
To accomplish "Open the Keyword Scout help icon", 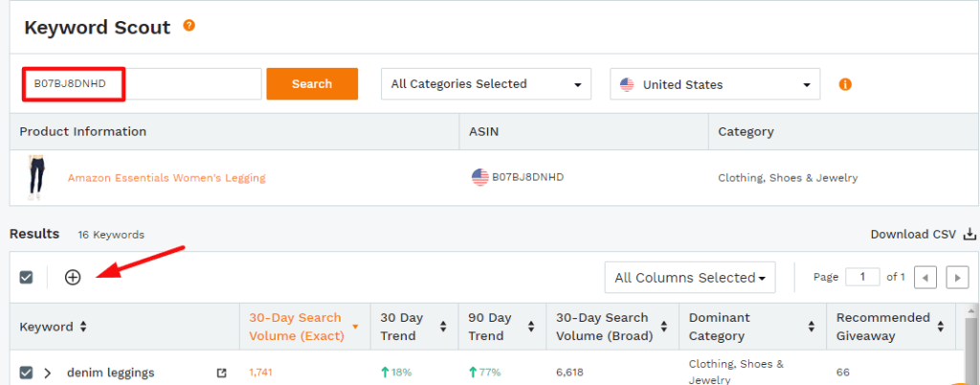I will tap(189, 26).
